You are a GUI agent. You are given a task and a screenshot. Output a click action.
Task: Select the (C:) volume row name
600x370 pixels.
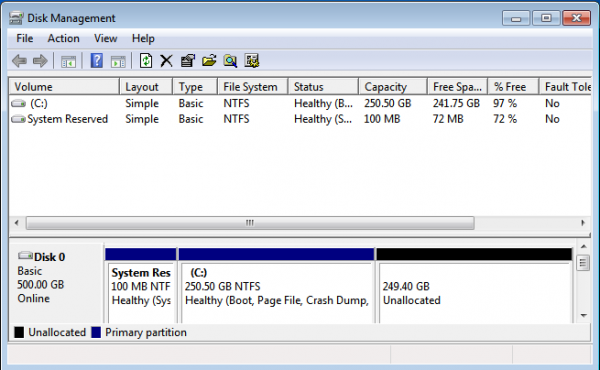39,103
